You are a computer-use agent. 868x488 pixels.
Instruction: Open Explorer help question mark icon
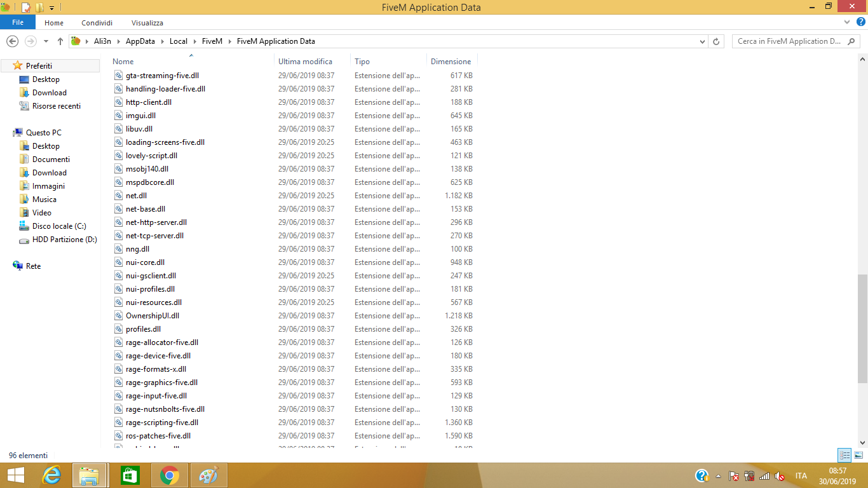point(861,22)
